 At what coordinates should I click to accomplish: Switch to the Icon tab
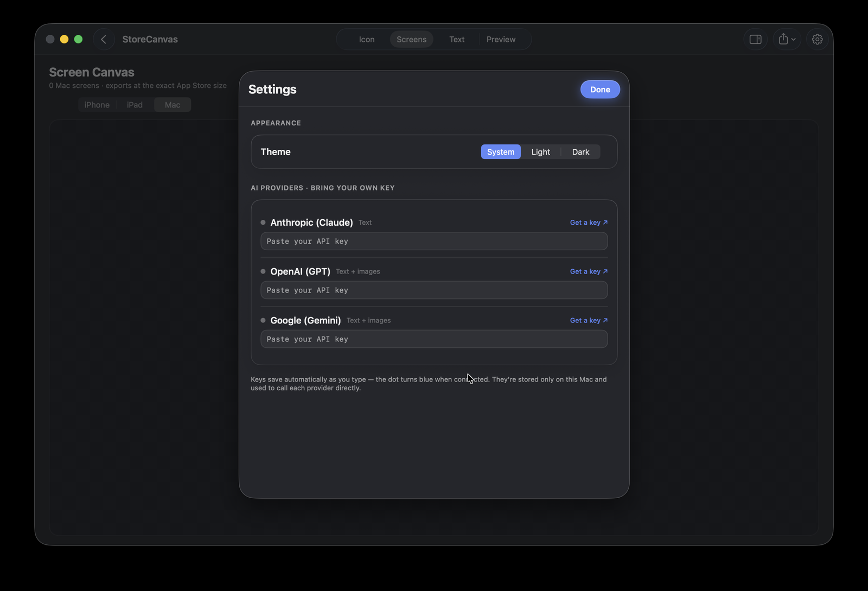tap(367, 39)
